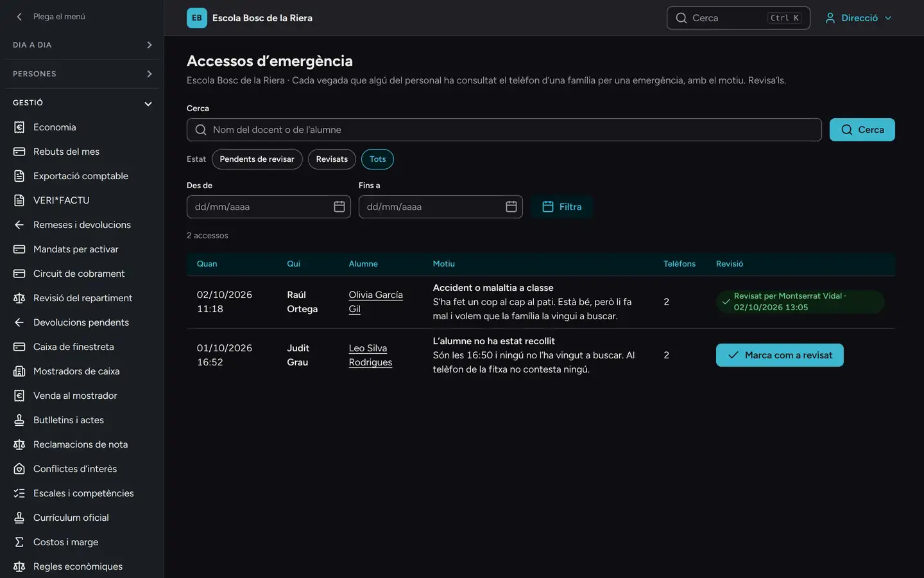The width and height of the screenshot is (924, 578).
Task: Click the teal Cerca search button
Action: 862,130
